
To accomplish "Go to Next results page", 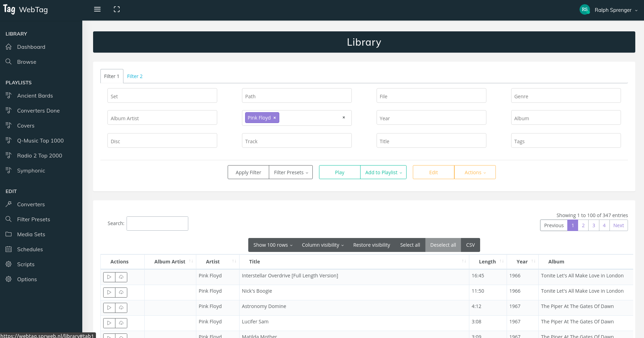I will (x=619, y=225).
